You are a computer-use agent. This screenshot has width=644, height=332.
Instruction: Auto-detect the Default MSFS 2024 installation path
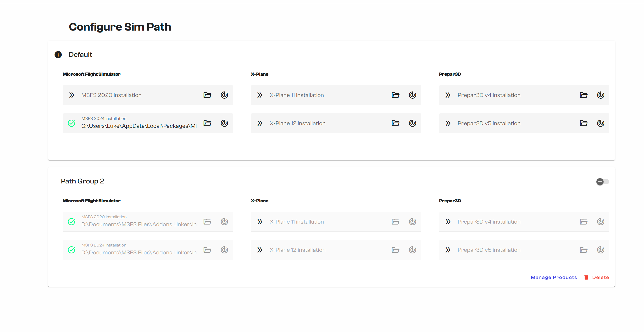coord(224,123)
